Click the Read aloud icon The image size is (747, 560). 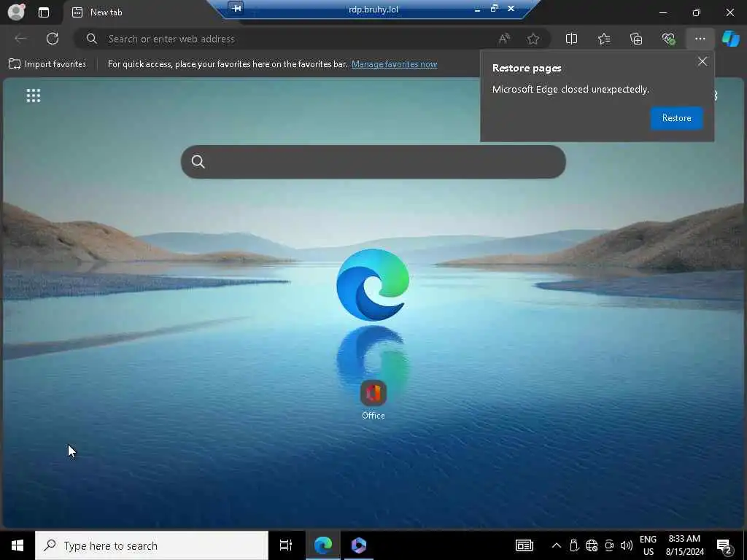click(x=504, y=39)
